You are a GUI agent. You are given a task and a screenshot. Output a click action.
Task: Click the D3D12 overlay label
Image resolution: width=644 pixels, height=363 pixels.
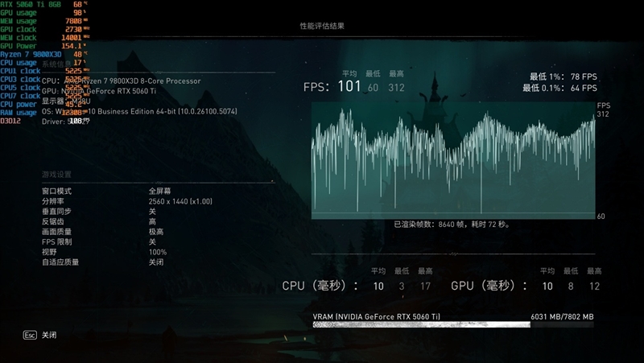[10, 122]
